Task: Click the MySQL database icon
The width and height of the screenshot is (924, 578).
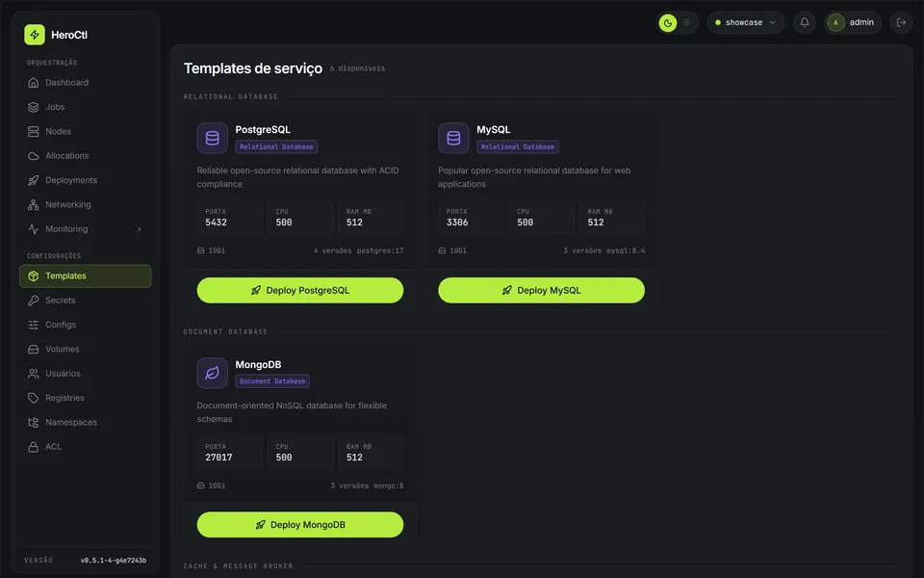Action: click(453, 138)
